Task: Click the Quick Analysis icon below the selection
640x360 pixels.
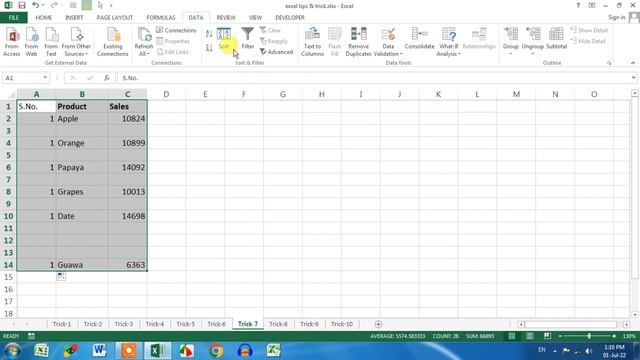Action: tap(61, 276)
